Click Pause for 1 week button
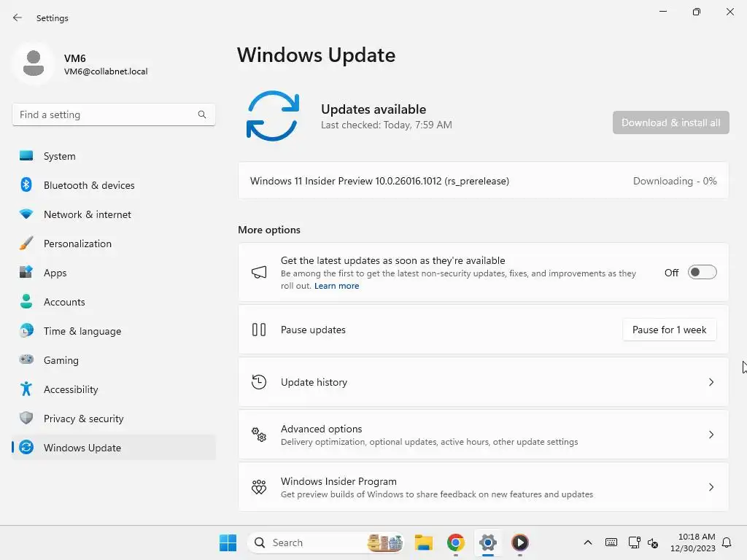The image size is (747, 560). (x=670, y=330)
